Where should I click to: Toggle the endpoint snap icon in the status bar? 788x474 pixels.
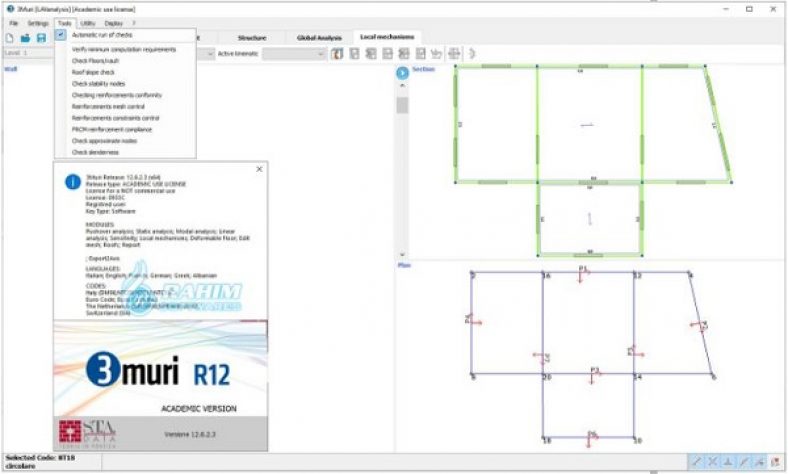click(x=696, y=461)
